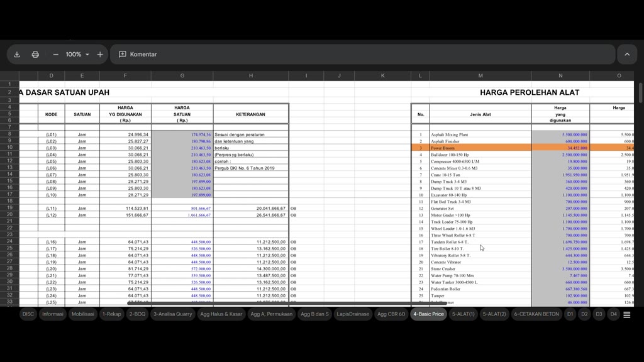Click the KETERANGAN column heading
Image resolution: width=644 pixels, height=362 pixels.
point(250,114)
